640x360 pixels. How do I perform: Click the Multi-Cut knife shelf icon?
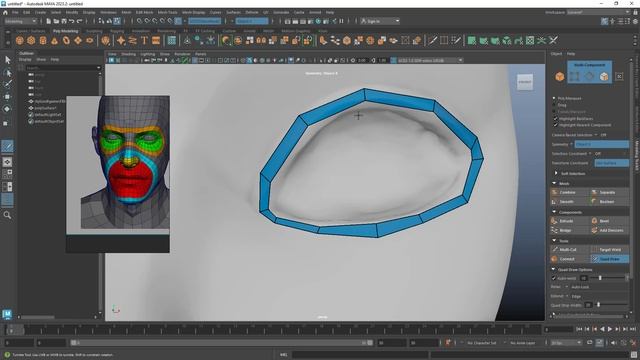coord(432,40)
